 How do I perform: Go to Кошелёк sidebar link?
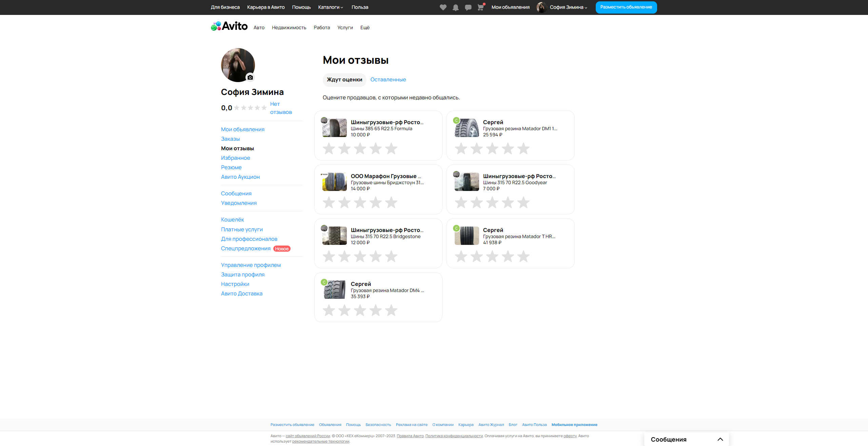tap(232, 219)
